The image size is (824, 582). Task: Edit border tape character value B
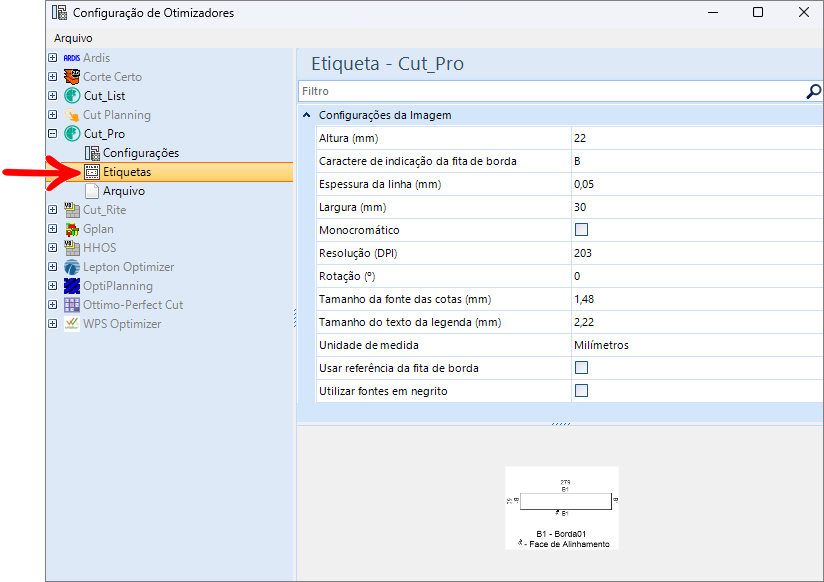pyautogui.click(x=697, y=161)
